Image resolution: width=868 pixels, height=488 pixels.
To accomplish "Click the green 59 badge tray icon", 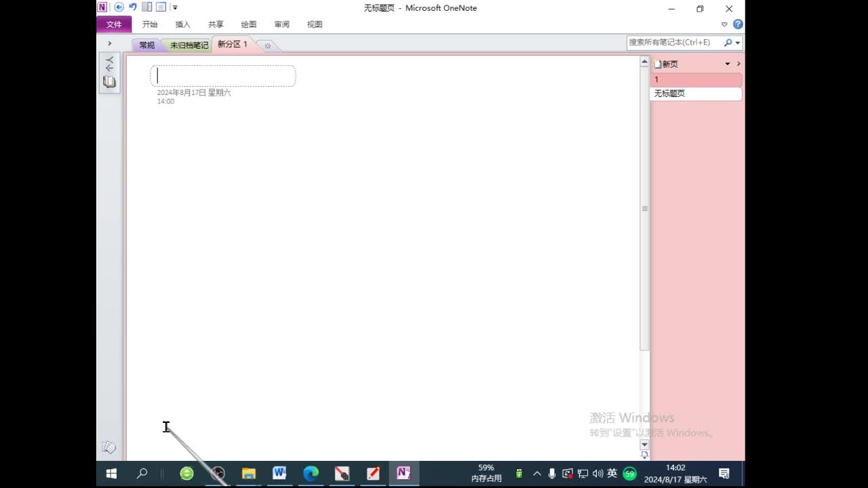I will pyautogui.click(x=630, y=474).
